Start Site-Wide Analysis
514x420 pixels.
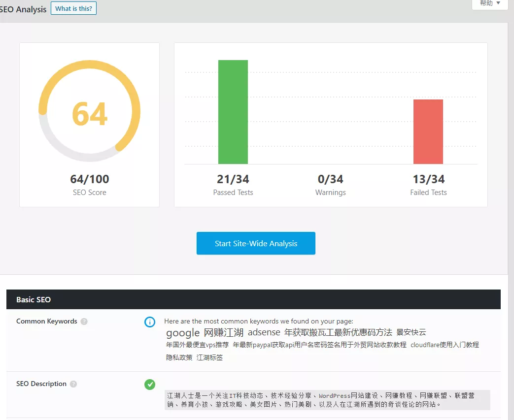(256, 243)
